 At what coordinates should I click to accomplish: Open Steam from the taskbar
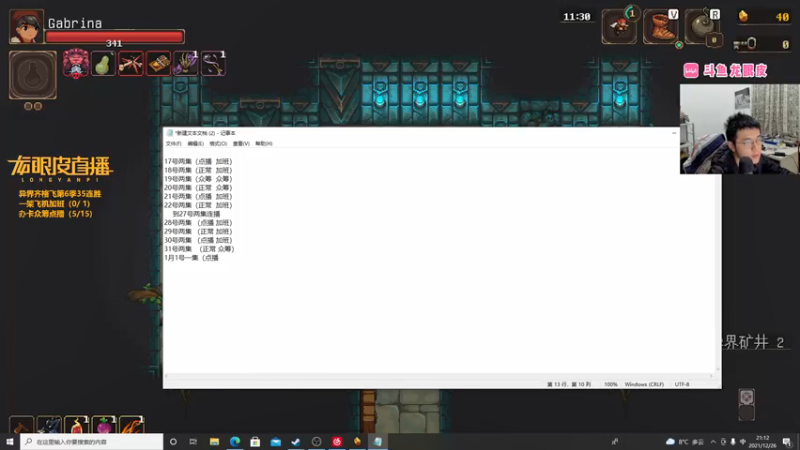pos(296,442)
